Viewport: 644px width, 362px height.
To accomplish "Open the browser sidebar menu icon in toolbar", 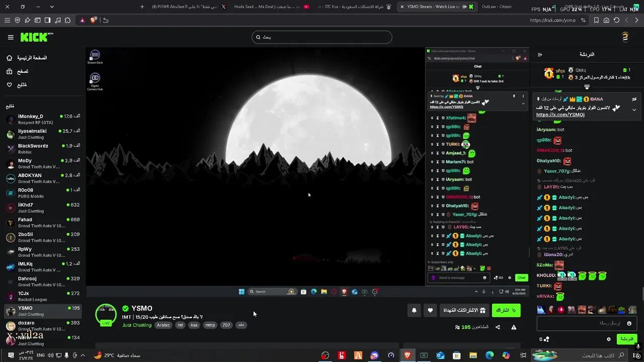I will 7,20.
